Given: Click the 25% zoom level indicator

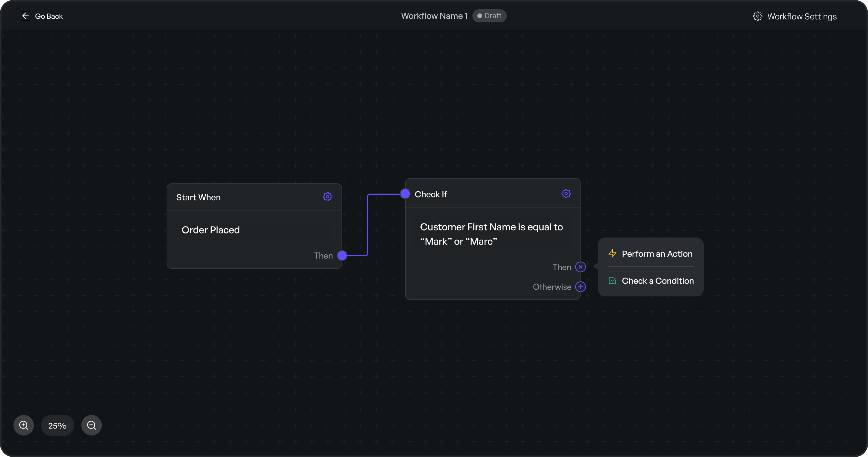Looking at the screenshot, I should (x=57, y=426).
